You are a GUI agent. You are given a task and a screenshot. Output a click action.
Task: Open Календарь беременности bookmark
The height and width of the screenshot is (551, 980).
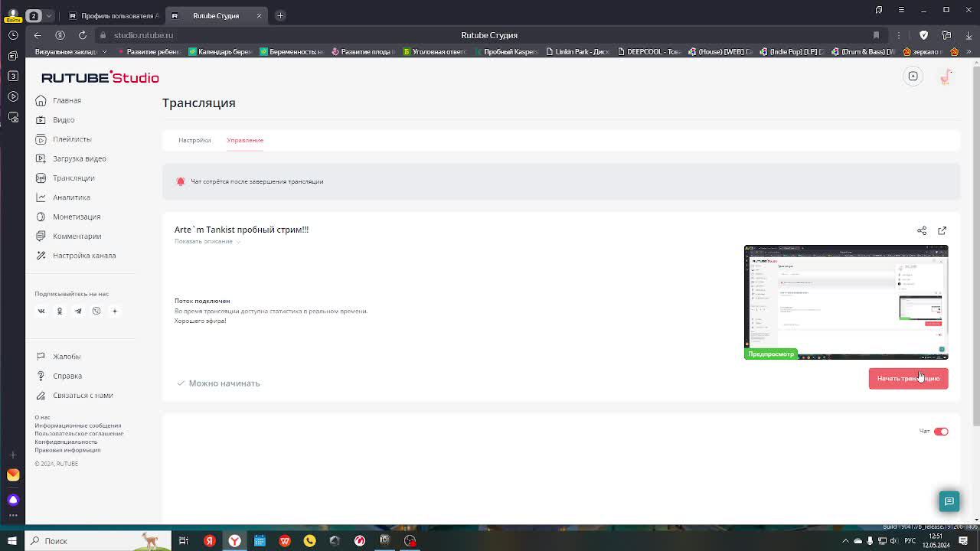(x=220, y=52)
